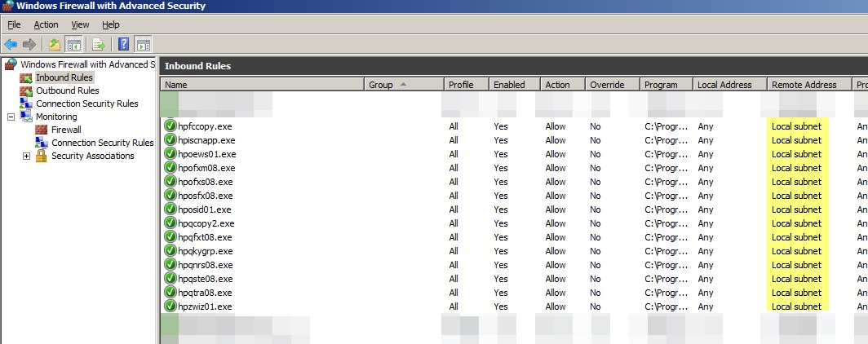Sort by the Local Address column header
Viewport: 868px width, 344px height.
pos(729,85)
